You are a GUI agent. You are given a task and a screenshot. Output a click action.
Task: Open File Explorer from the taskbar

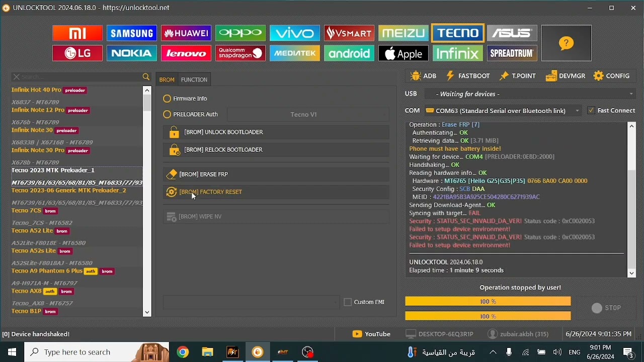[208, 352]
